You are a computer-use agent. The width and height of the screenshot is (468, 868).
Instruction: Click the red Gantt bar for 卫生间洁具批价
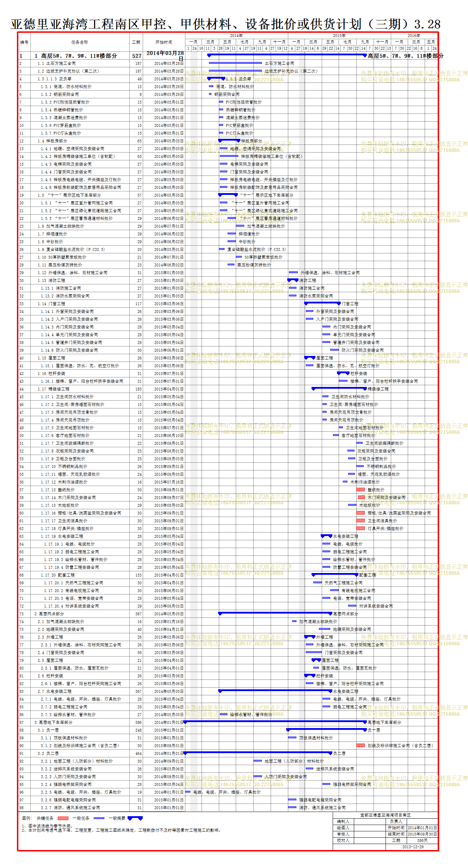[361, 521]
